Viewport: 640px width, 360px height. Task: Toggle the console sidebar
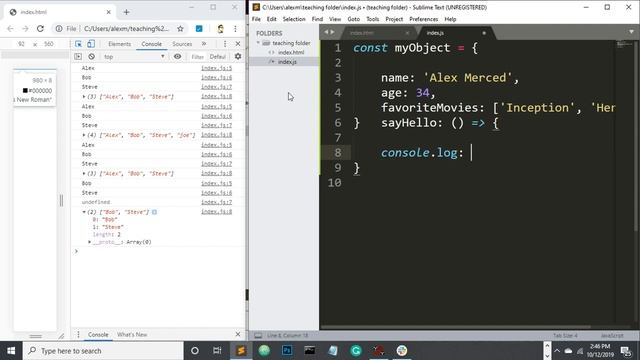tap(78, 56)
